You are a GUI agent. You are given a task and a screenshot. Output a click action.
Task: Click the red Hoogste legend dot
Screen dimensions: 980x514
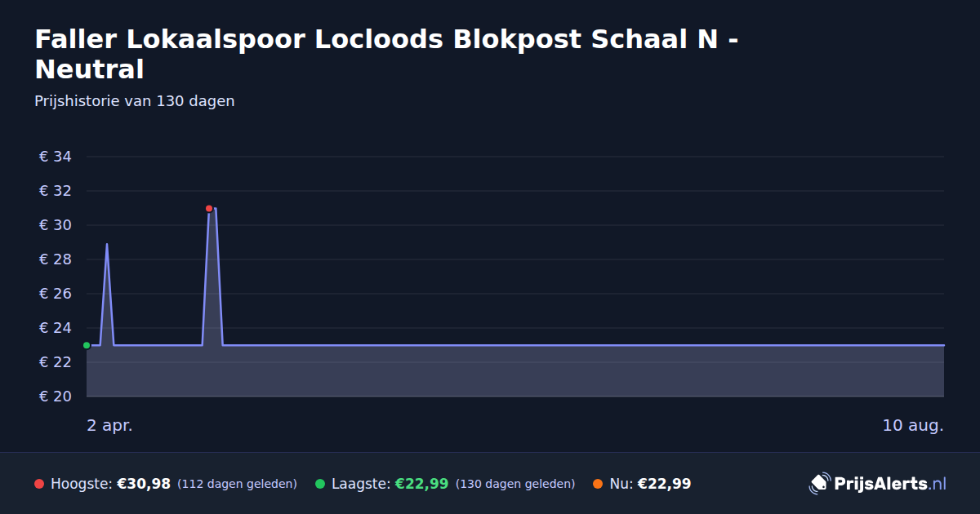coord(39,484)
